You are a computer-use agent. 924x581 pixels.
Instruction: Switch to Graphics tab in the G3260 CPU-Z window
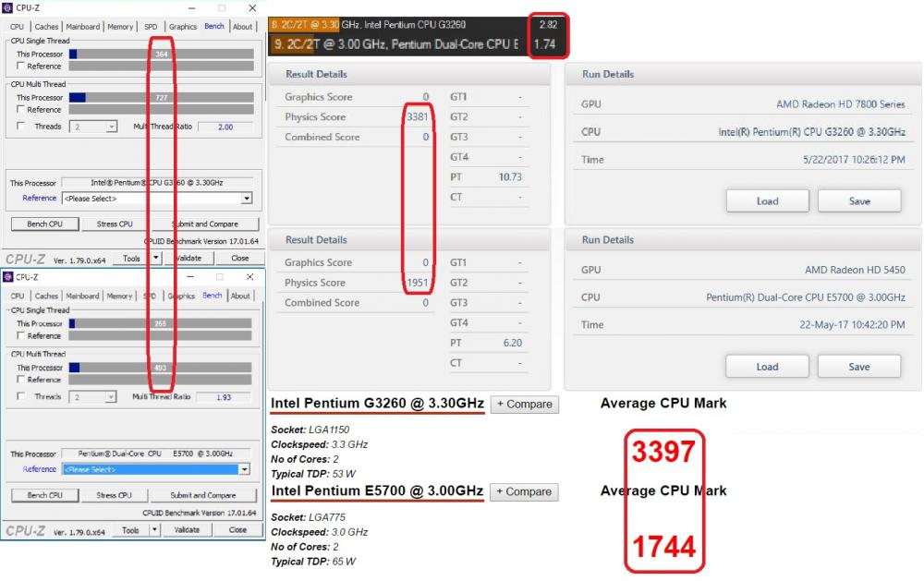coord(183,27)
